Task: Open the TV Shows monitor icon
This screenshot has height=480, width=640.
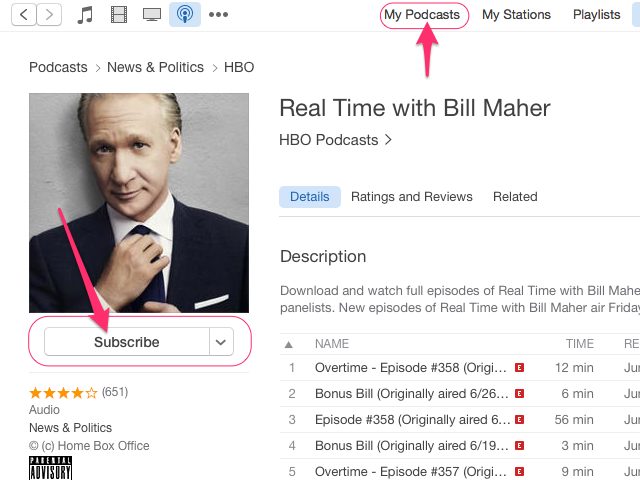Action: click(x=152, y=15)
